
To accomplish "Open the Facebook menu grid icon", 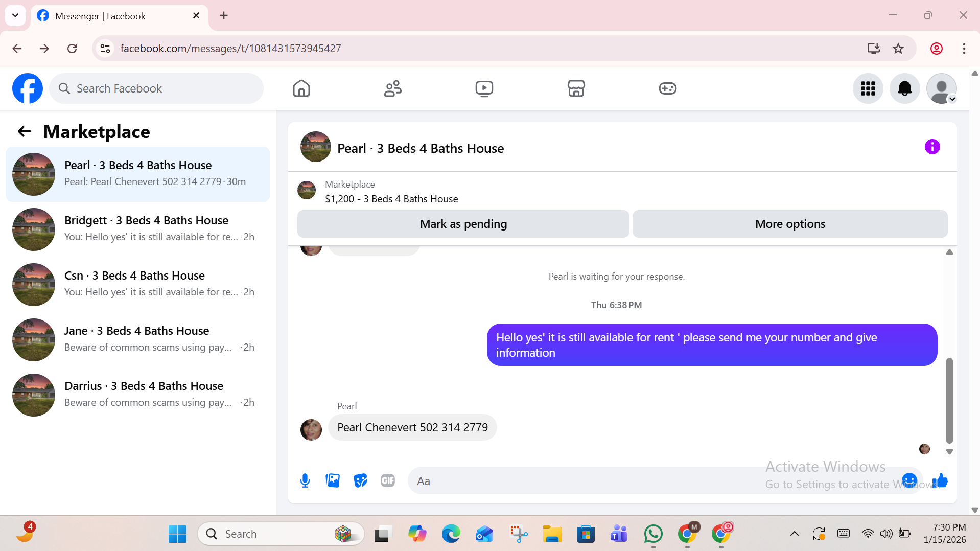I will pyautogui.click(x=868, y=88).
